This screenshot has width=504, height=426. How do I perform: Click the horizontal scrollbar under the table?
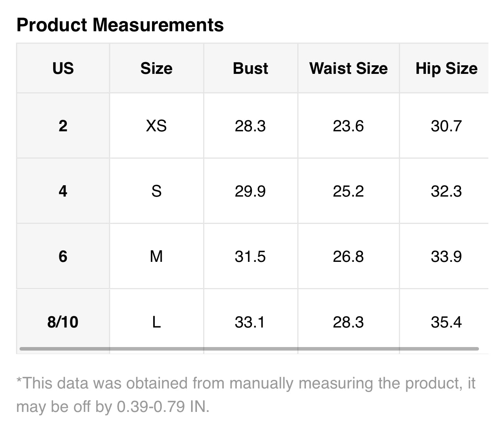click(x=249, y=349)
